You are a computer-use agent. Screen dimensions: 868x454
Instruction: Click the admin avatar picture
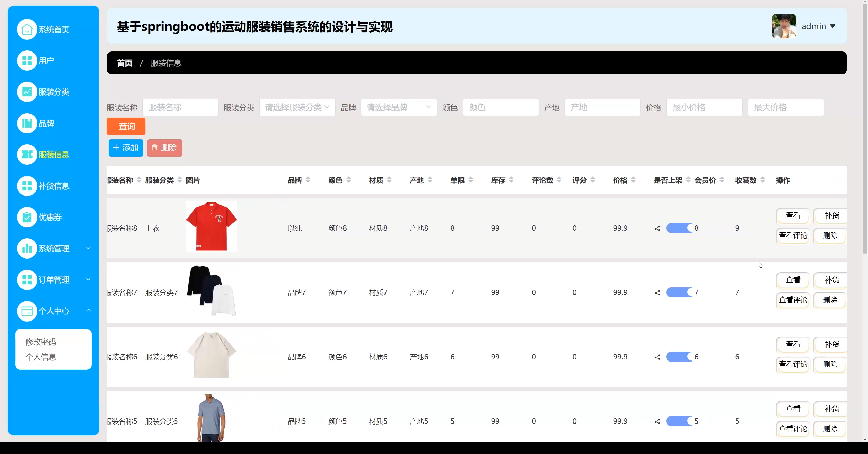tap(784, 26)
